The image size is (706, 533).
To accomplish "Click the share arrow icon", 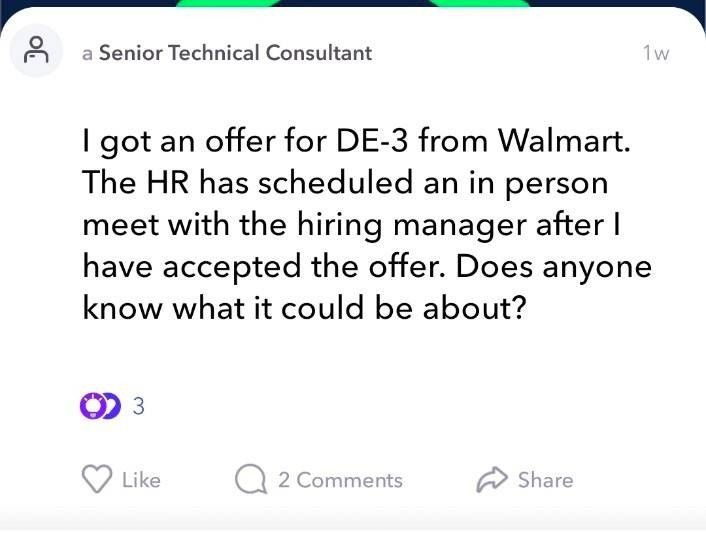I will point(492,479).
